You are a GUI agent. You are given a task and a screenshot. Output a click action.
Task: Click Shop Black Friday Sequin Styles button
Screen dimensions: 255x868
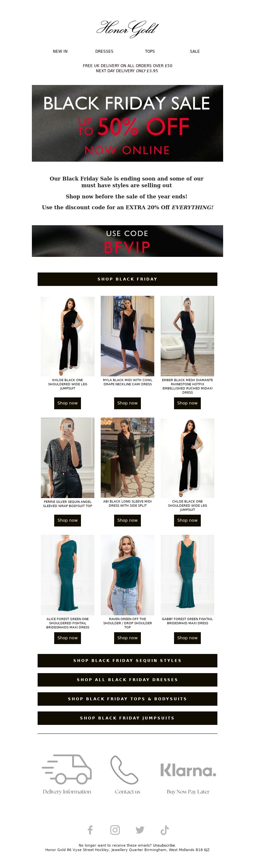coord(127,660)
